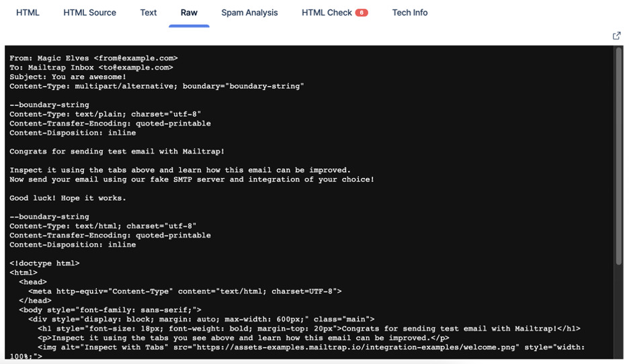The width and height of the screenshot is (629, 364).
Task: Open the HTML Check tab
Action: point(327,13)
